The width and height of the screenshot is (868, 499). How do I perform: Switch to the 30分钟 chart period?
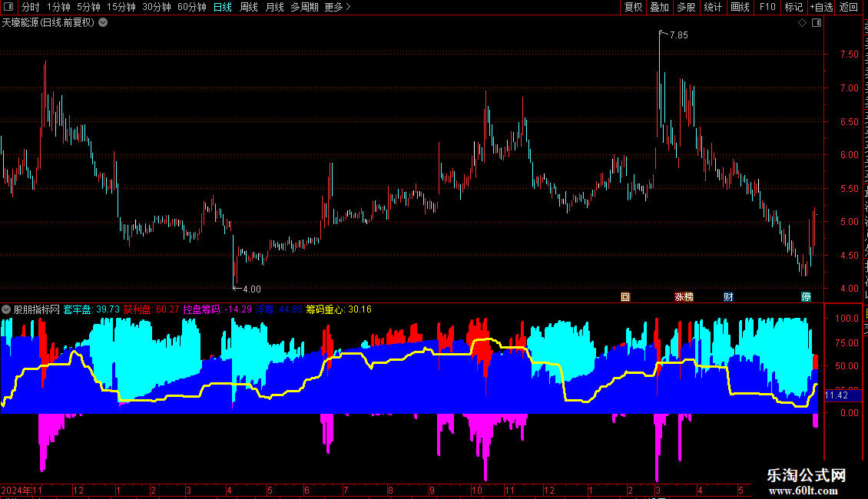click(x=157, y=7)
